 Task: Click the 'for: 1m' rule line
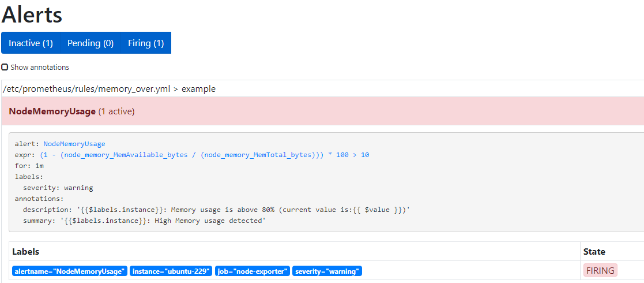[29, 166]
